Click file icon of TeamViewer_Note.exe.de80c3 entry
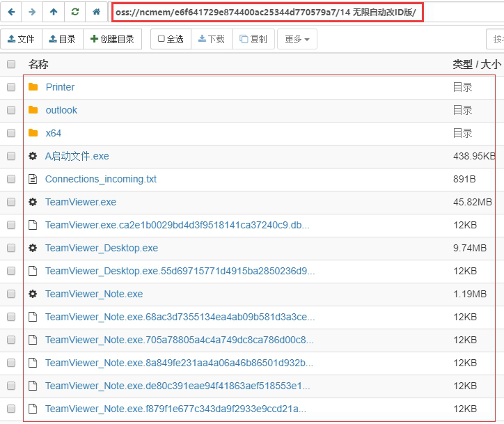This screenshot has width=504, height=424. click(x=33, y=386)
